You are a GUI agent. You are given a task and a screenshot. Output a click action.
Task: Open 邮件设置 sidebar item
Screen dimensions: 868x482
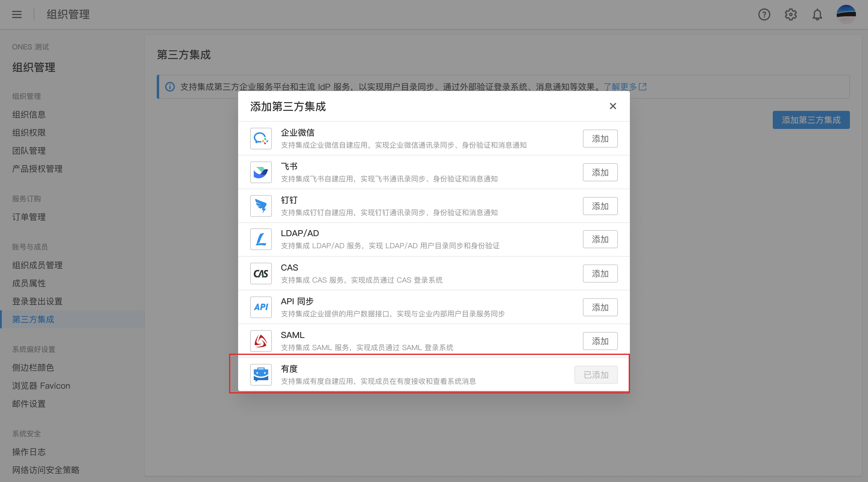29,403
